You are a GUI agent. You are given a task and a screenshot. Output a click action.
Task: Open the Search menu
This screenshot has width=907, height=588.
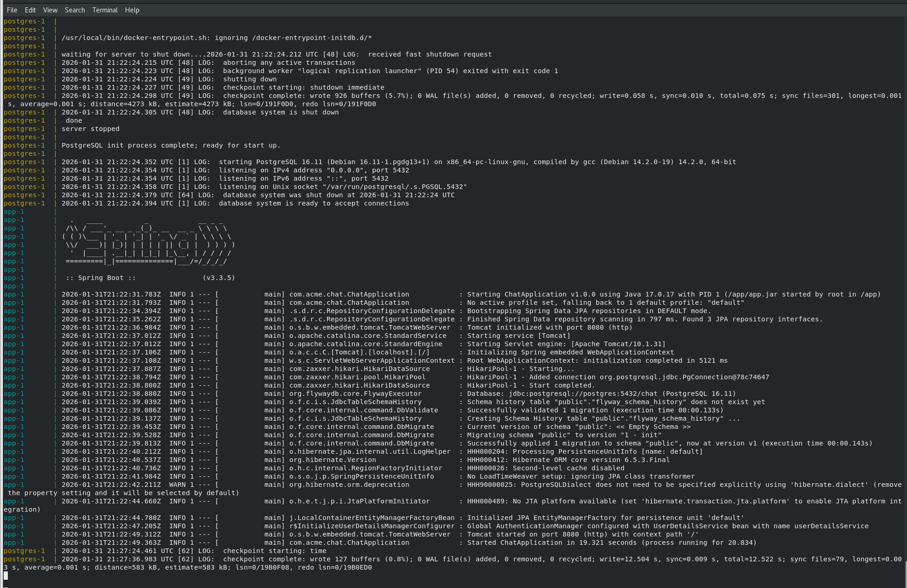[x=75, y=10]
